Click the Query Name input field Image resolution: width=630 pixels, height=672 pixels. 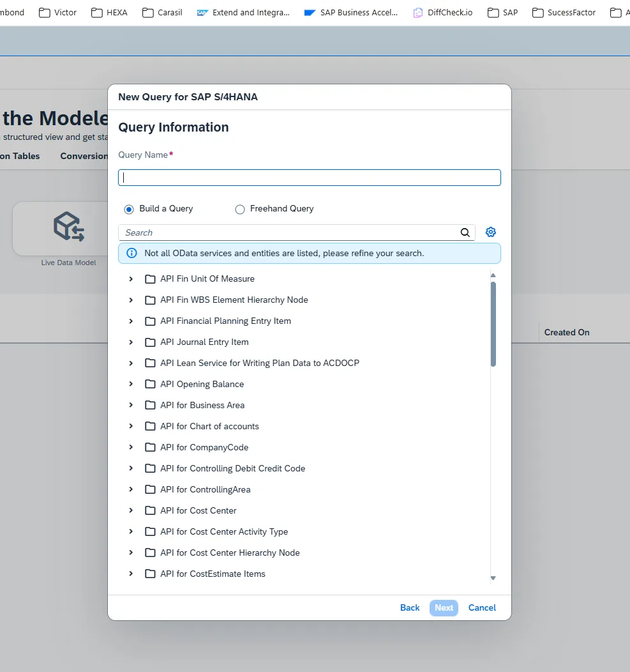pyautogui.click(x=309, y=178)
